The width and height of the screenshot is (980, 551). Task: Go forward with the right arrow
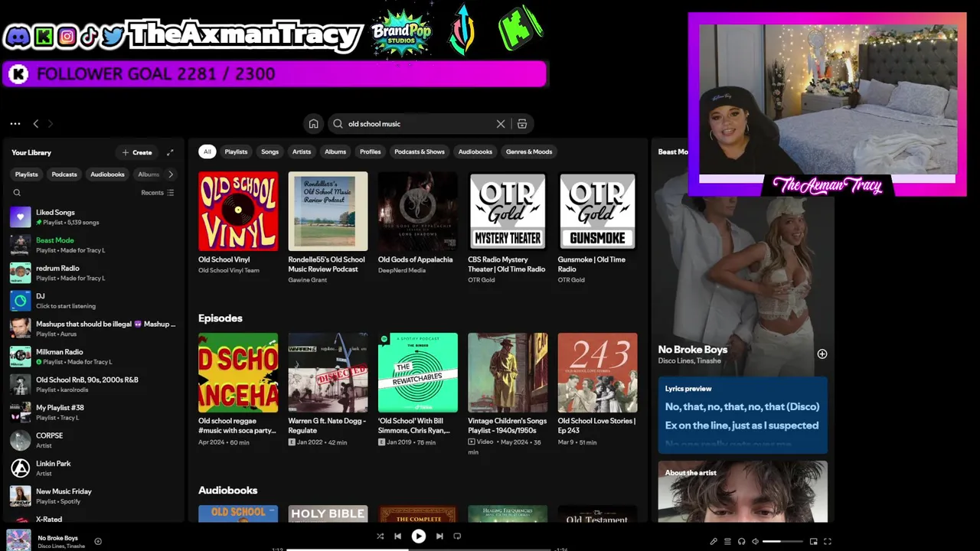[x=51, y=123]
